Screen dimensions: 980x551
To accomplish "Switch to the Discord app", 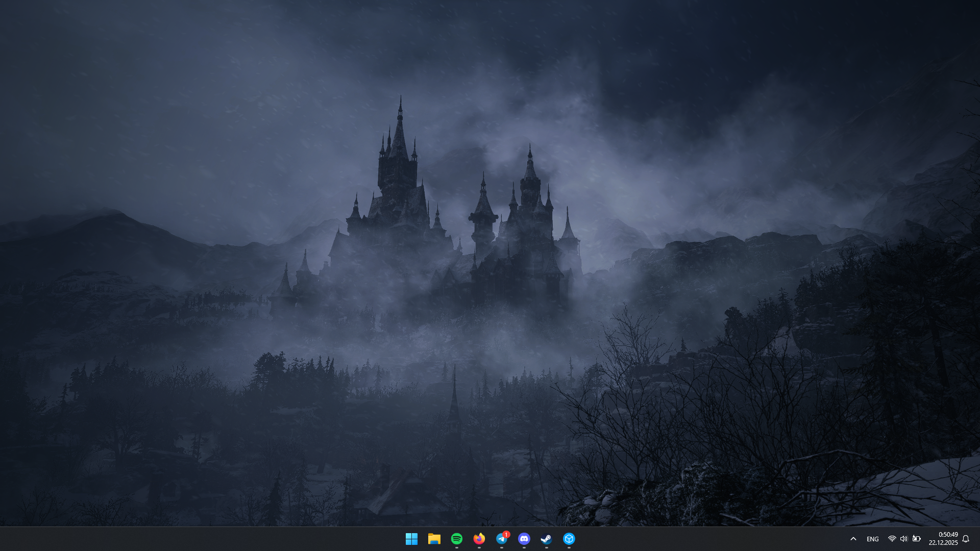I will pos(524,539).
